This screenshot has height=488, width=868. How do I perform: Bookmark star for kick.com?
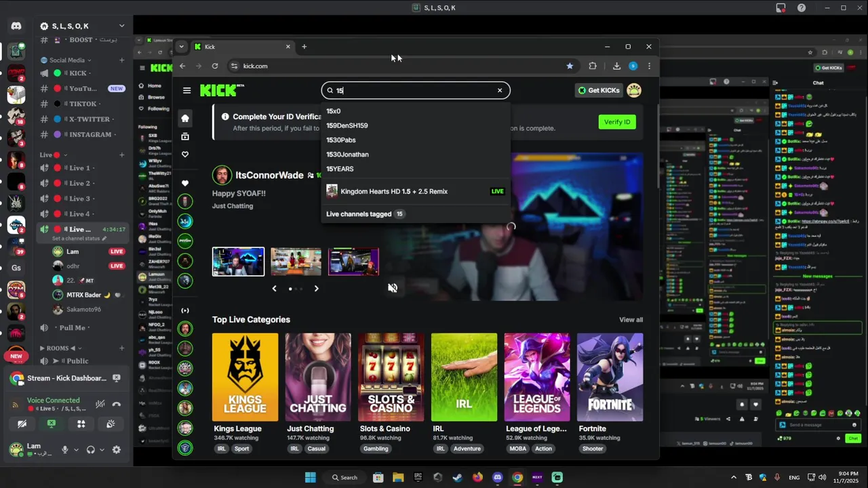[570, 66]
